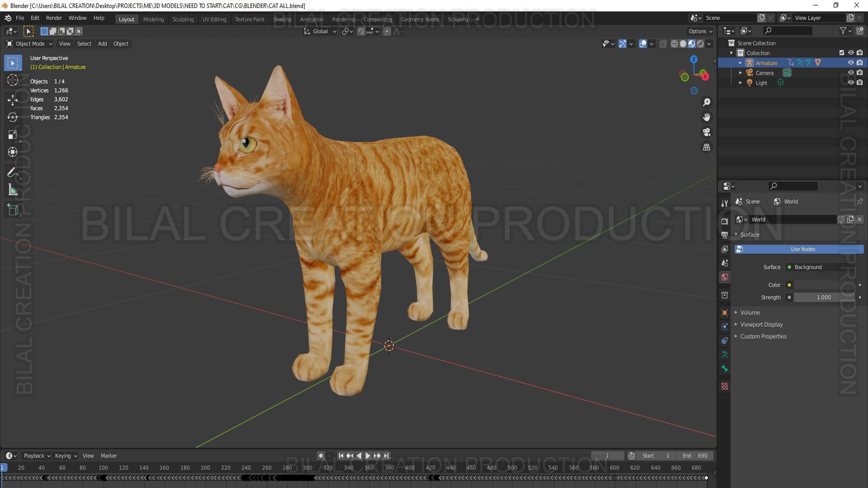
Task: Expand the Camera tree item
Action: pos(740,73)
